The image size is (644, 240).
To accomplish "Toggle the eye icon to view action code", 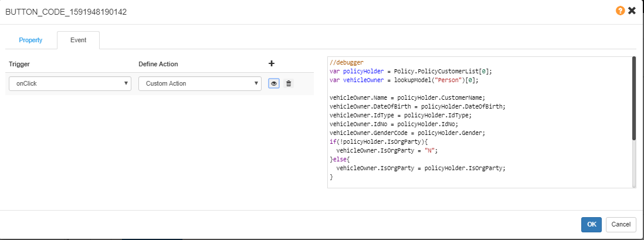I will [x=274, y=83].
